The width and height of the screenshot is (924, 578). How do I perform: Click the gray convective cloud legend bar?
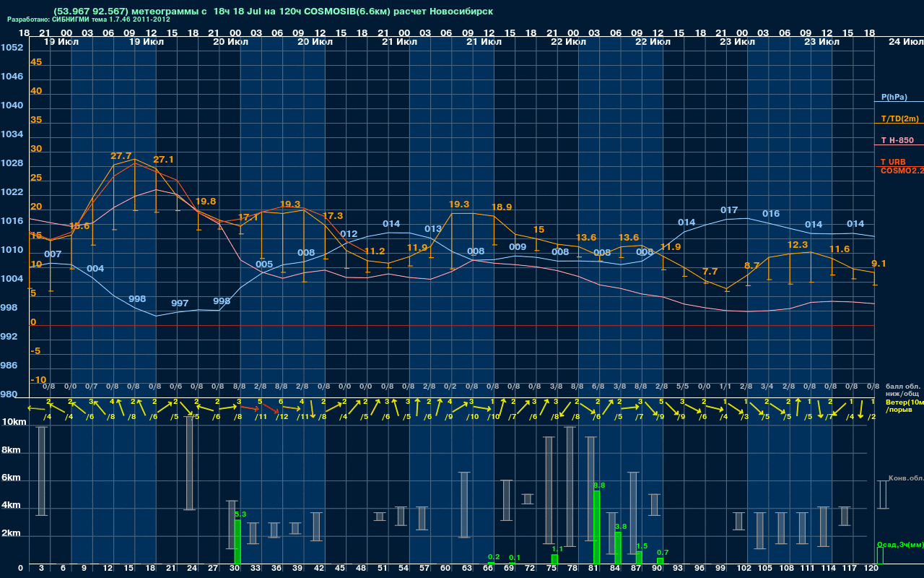[x=882, y=495]
